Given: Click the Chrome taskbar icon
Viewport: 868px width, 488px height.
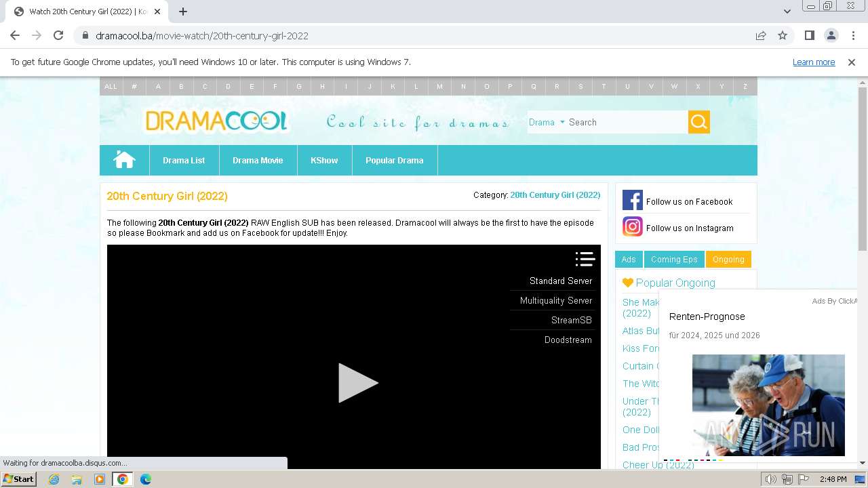Looking at the screenshot, I should [x=122, y=479].
